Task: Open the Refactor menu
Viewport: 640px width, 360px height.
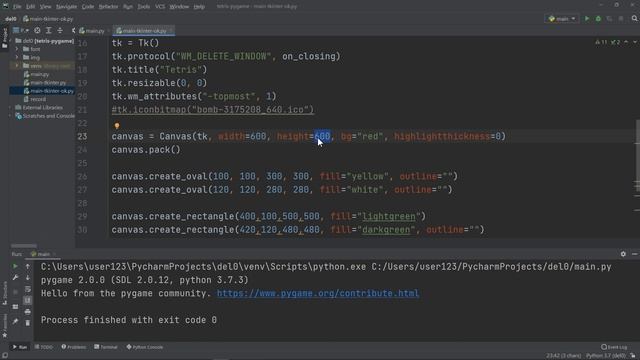Action: (x=108, y=7)
